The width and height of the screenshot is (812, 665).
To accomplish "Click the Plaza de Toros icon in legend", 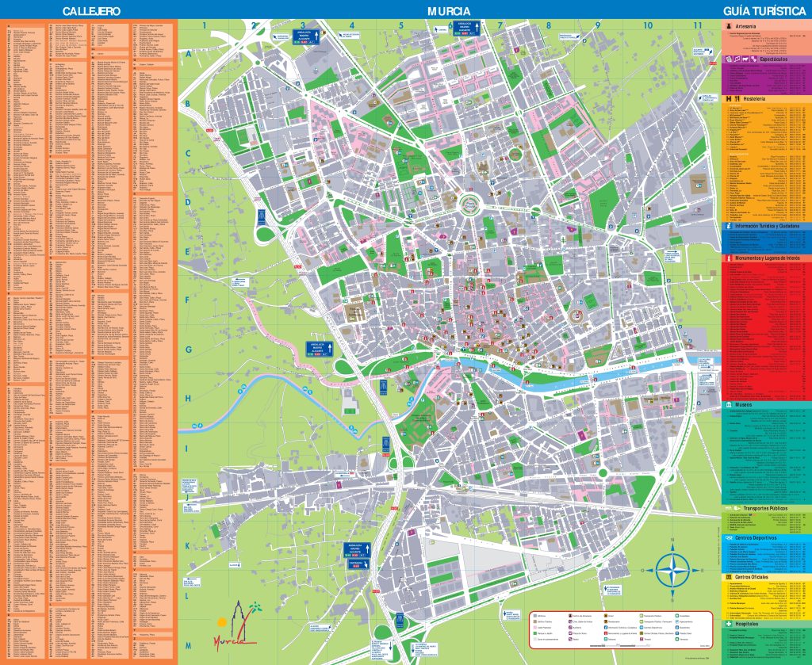I will (x=569, y=633).
